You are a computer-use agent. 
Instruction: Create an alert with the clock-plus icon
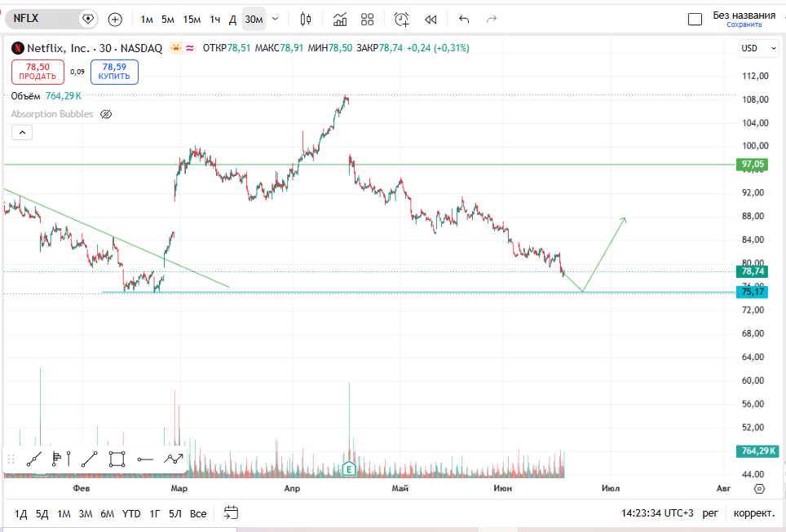point(401,19)
